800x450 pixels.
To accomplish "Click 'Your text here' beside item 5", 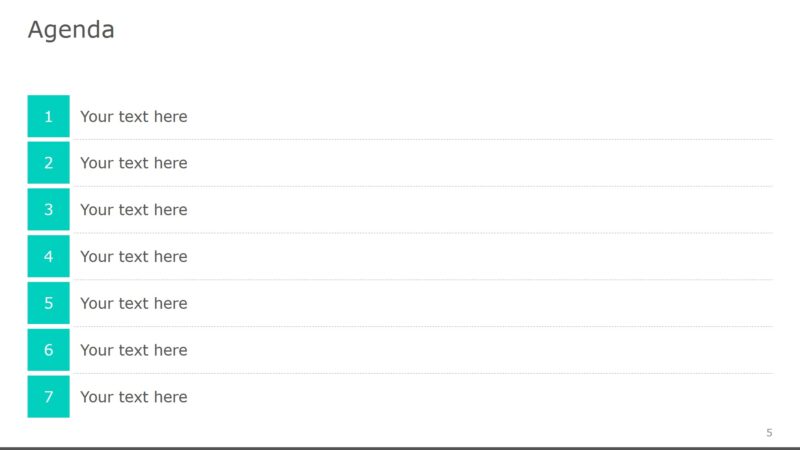I will click(134, 303).
